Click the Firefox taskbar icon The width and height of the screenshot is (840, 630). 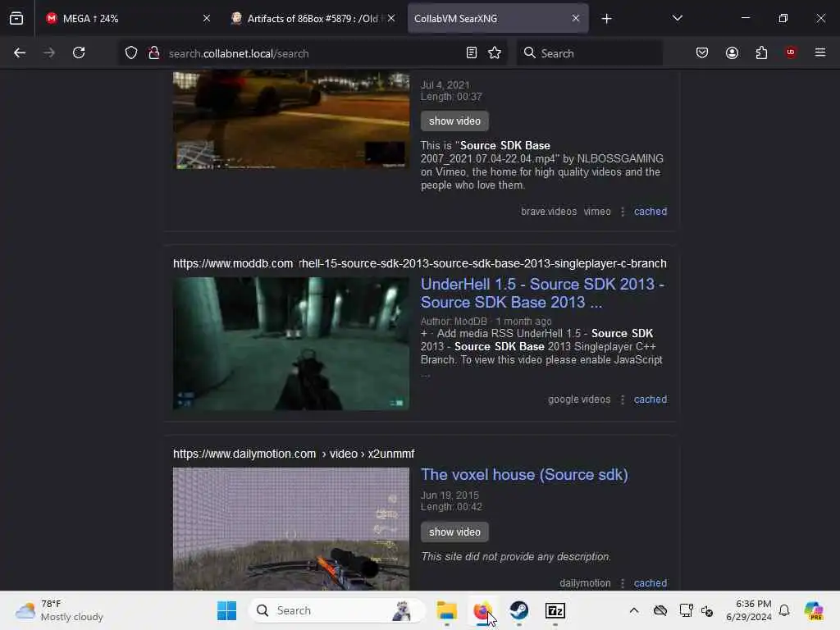[482, 610]
